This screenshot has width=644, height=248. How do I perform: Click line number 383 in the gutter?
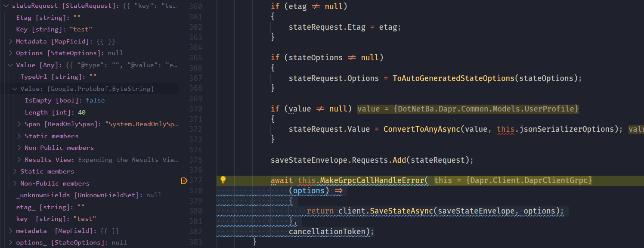(x=195, y=242)
